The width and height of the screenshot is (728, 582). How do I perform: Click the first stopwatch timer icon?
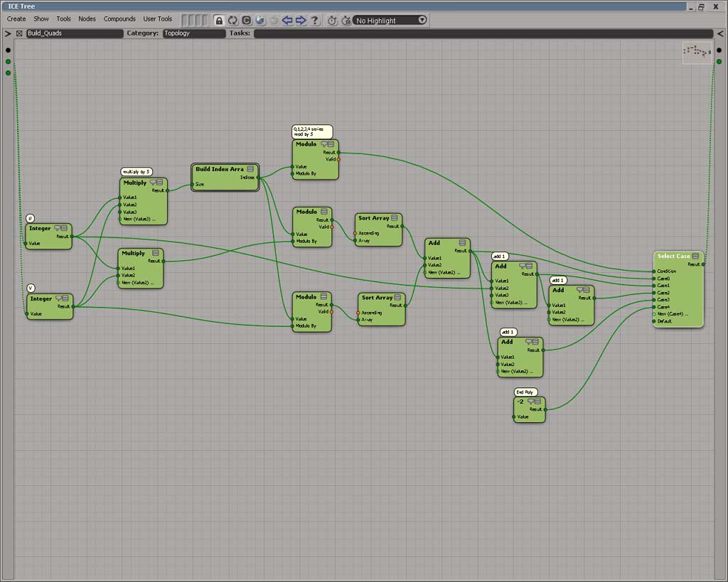click(x=332, y=20)
